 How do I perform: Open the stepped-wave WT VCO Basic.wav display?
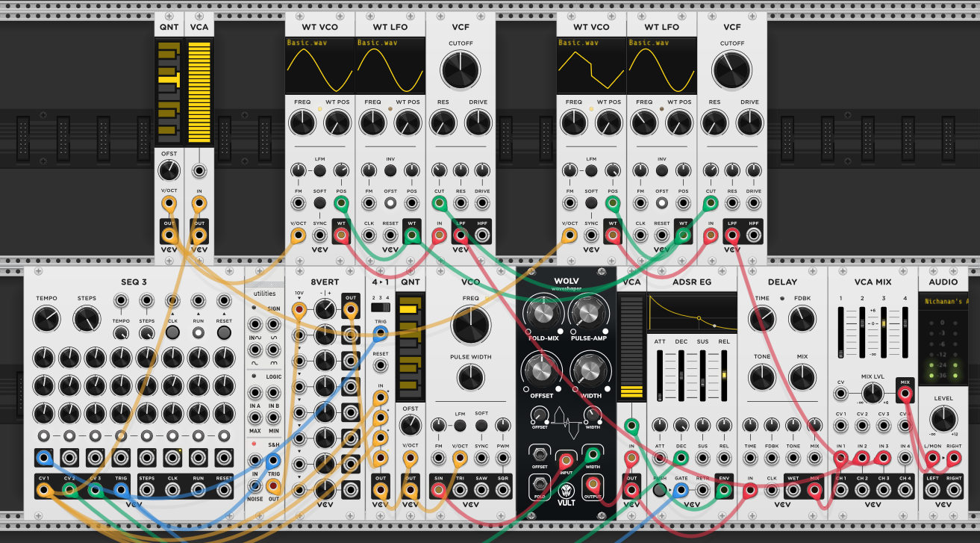(x=591, y=66)
